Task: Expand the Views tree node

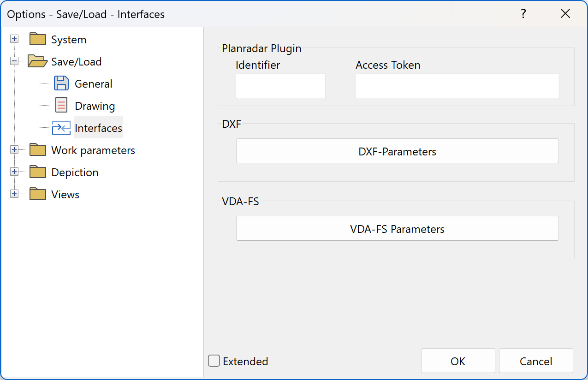Action: point(14,194)
